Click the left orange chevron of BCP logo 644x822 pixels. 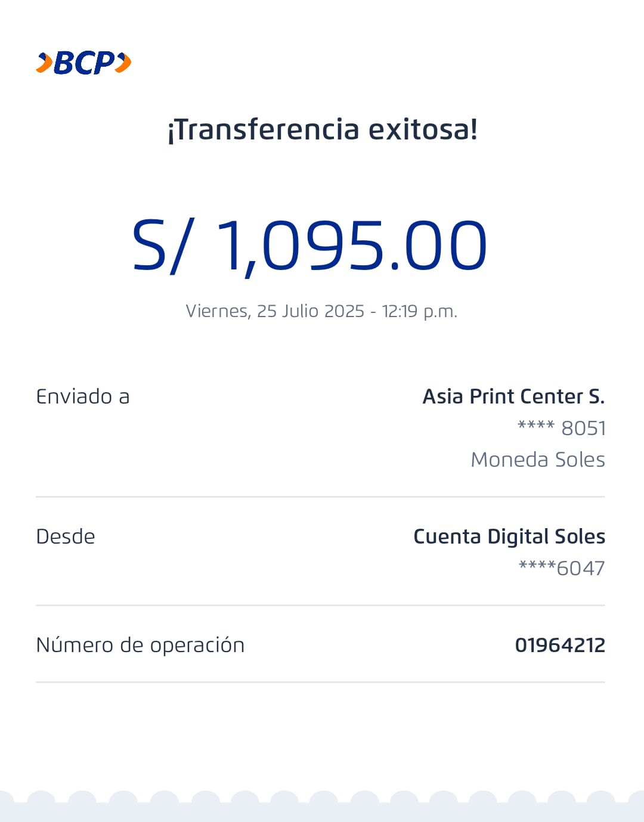tap(44, 63)
